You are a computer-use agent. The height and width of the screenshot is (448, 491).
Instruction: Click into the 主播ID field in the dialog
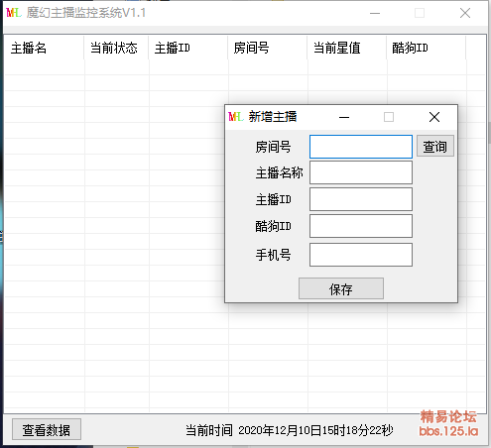click(361, 199)
